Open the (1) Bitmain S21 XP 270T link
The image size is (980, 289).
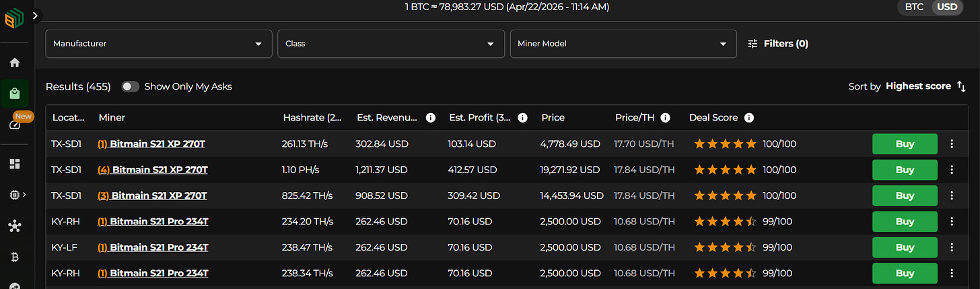pos(153,143)
